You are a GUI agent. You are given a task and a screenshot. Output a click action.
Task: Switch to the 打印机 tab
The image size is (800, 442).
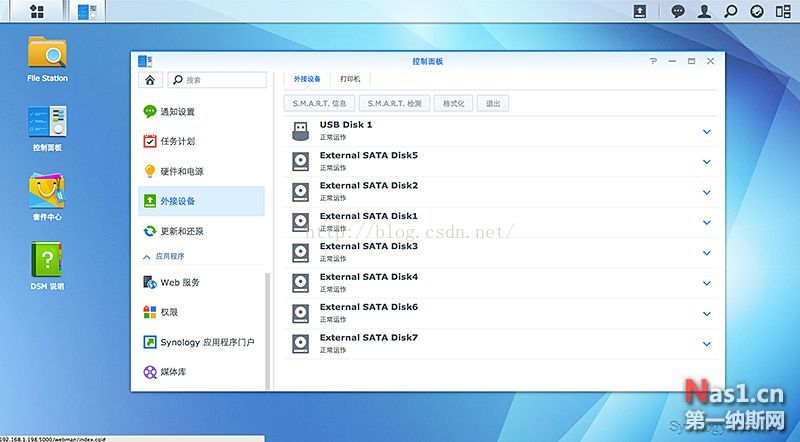pos(350,78)
